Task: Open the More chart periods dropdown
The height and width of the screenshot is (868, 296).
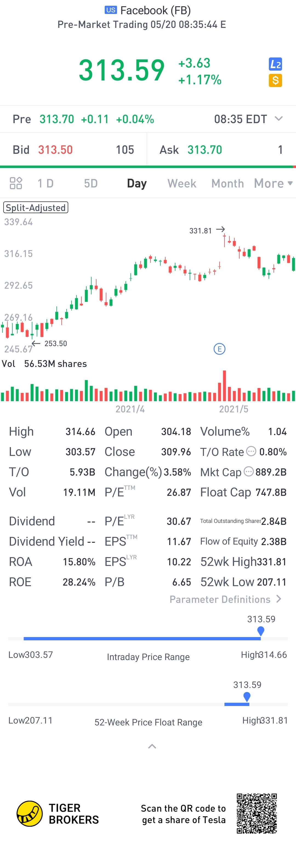Action: 273,183
